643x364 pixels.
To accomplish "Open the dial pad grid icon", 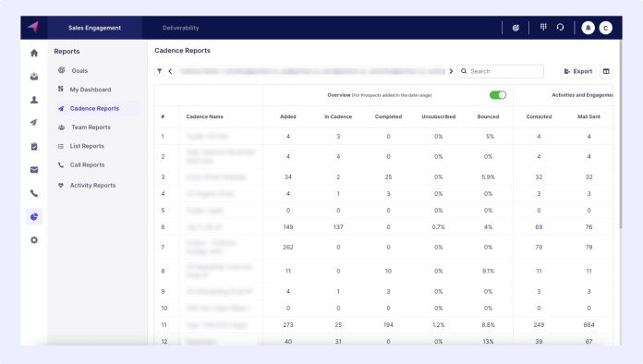I will point(543,27).
